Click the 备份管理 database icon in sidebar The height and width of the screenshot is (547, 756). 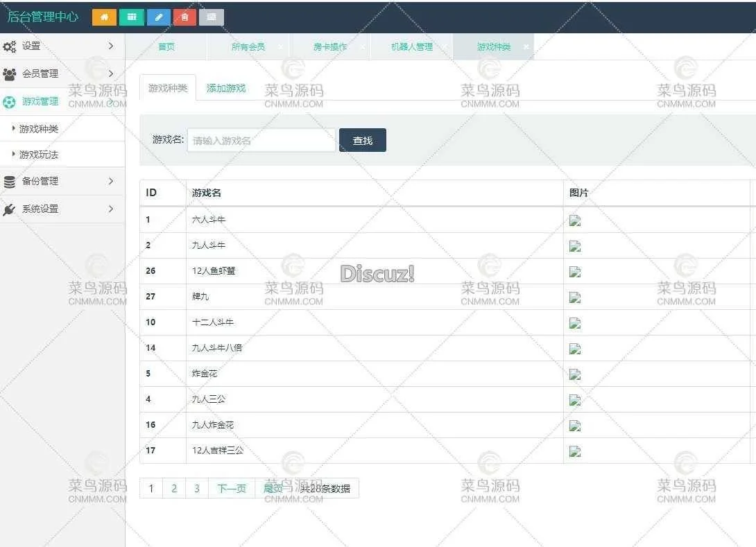(9, 182)
